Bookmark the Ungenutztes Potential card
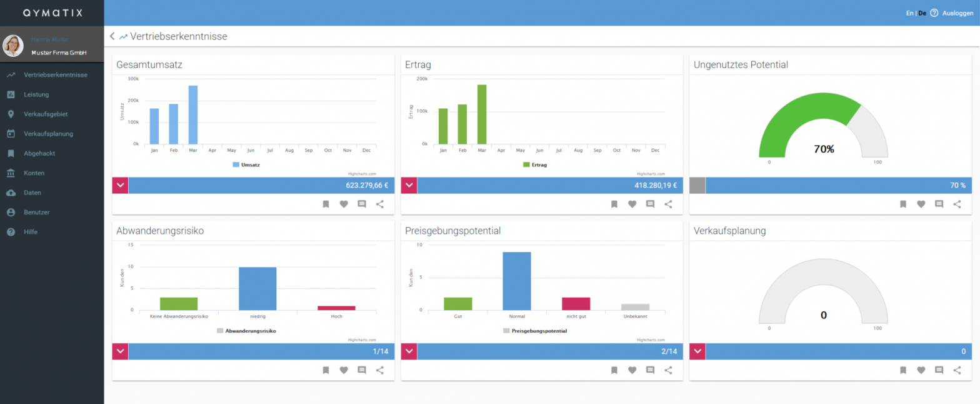The width and height of the screenshot is (980, 404). (903, 204)
